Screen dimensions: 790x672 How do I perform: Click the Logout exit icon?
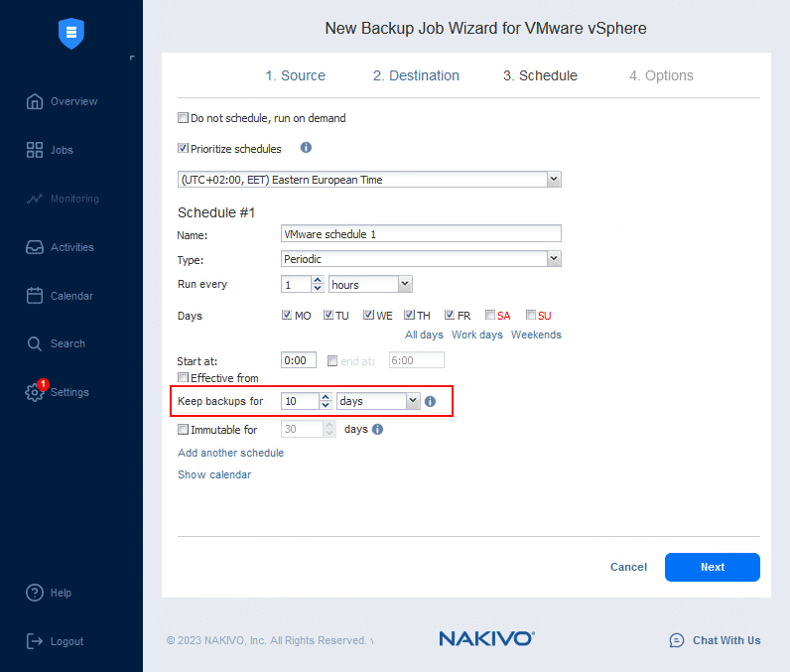(35, 641)
